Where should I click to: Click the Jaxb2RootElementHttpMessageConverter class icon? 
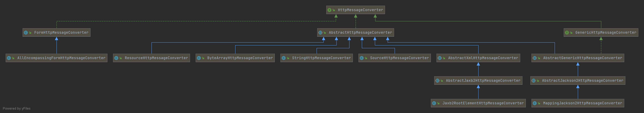434,103
